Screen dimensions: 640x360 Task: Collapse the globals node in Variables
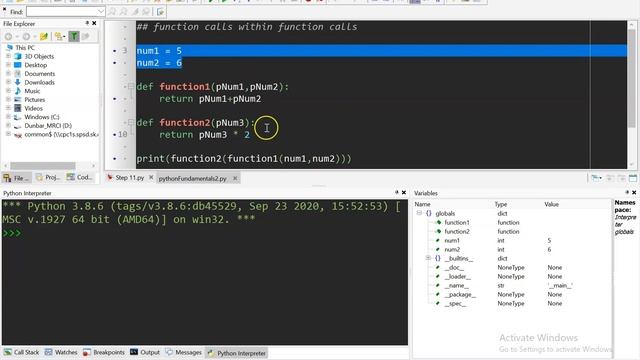419,213
